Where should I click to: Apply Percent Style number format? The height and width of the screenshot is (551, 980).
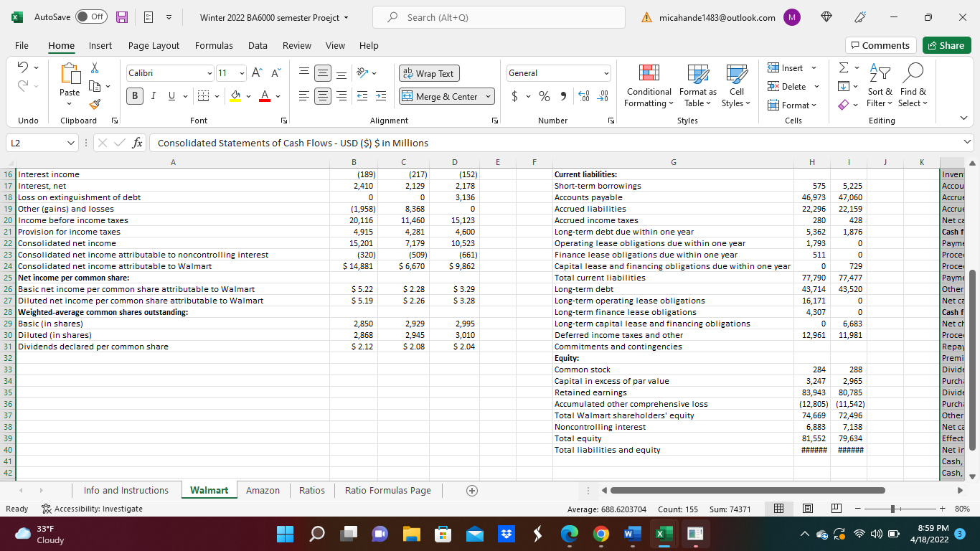(545, 96)
